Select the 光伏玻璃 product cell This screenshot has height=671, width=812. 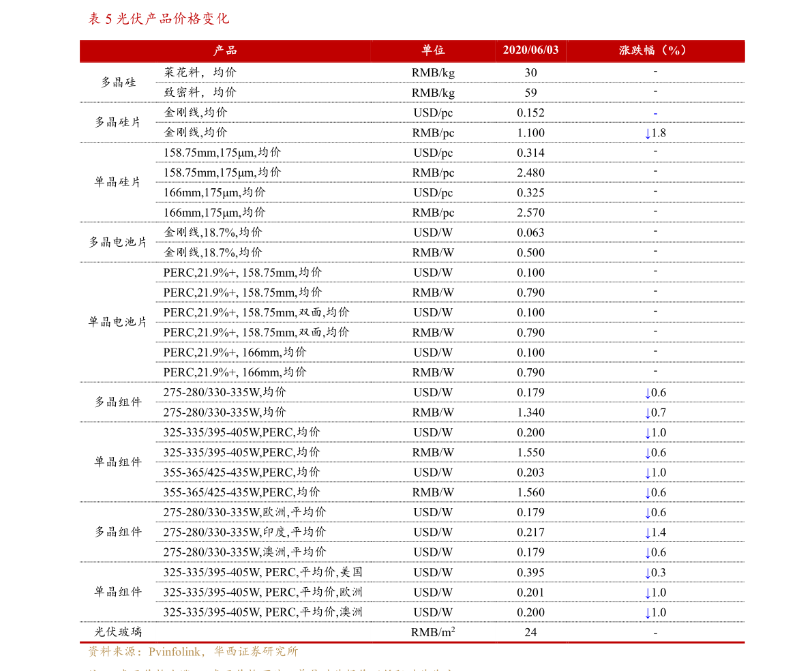118,632
